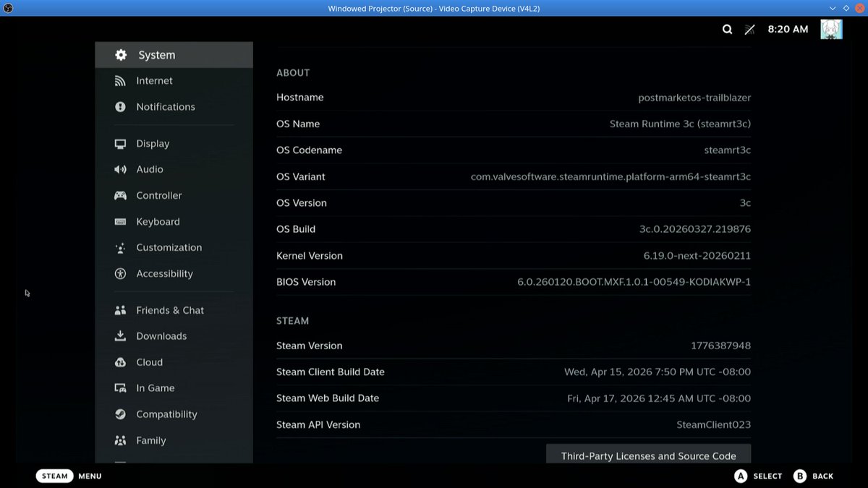Click the B button Back glyph

click(800, 476)
